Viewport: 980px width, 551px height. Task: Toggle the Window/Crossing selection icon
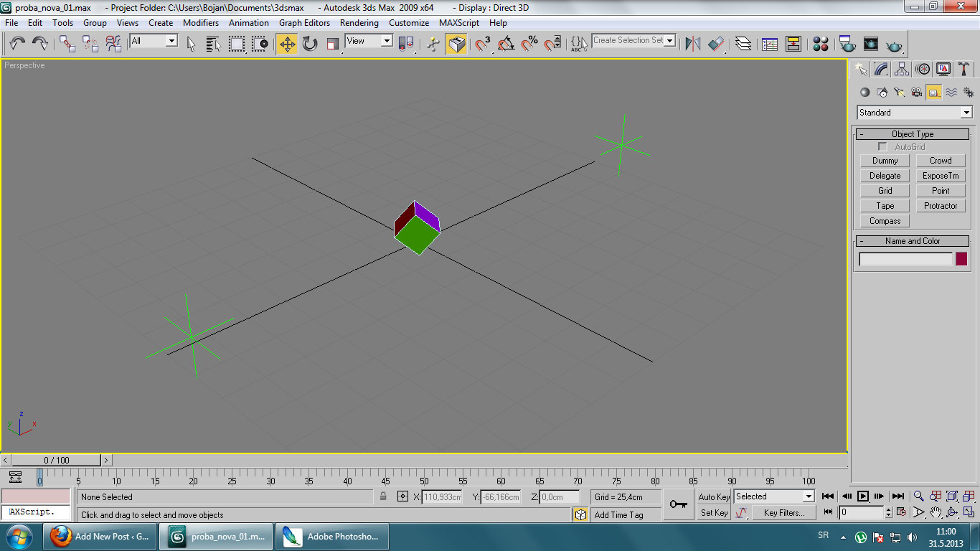260,44
